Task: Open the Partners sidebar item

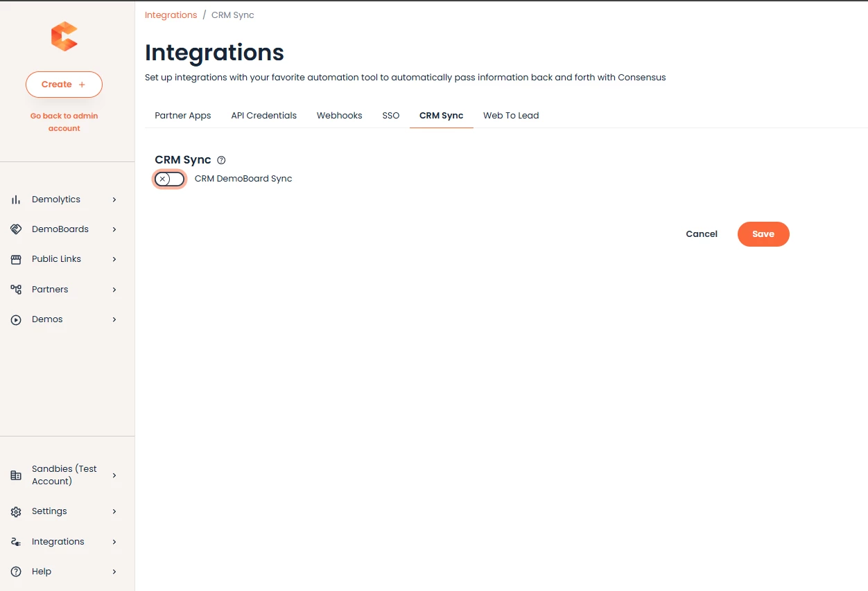Action: coord(50,290)
